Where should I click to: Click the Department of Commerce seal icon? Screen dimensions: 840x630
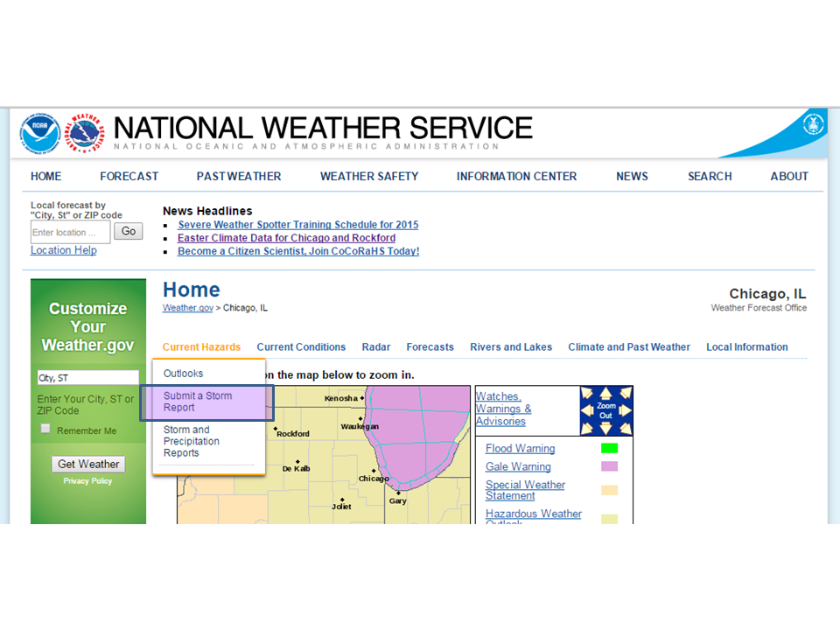[x=813, y=125]
